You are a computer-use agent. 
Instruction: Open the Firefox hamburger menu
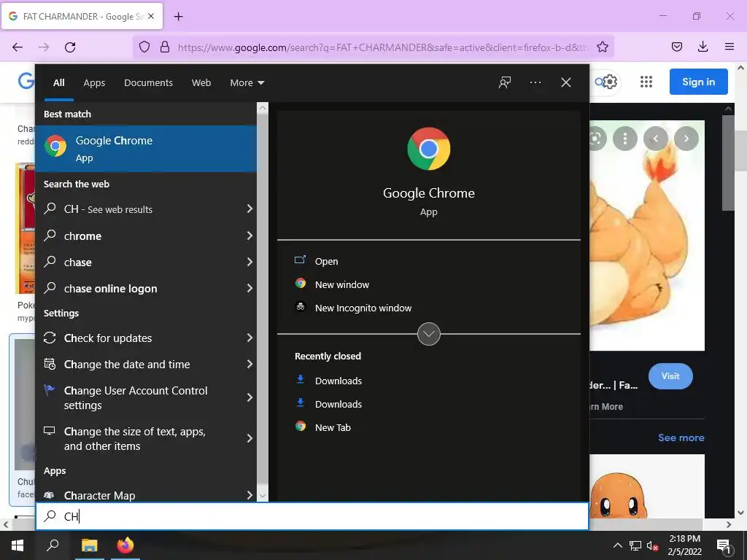(729, 47)
